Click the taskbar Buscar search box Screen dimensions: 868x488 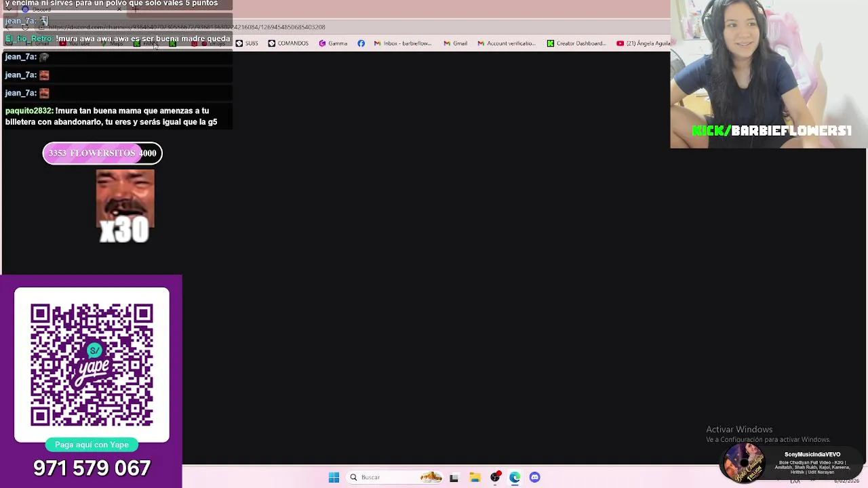[x=396, y=477]
